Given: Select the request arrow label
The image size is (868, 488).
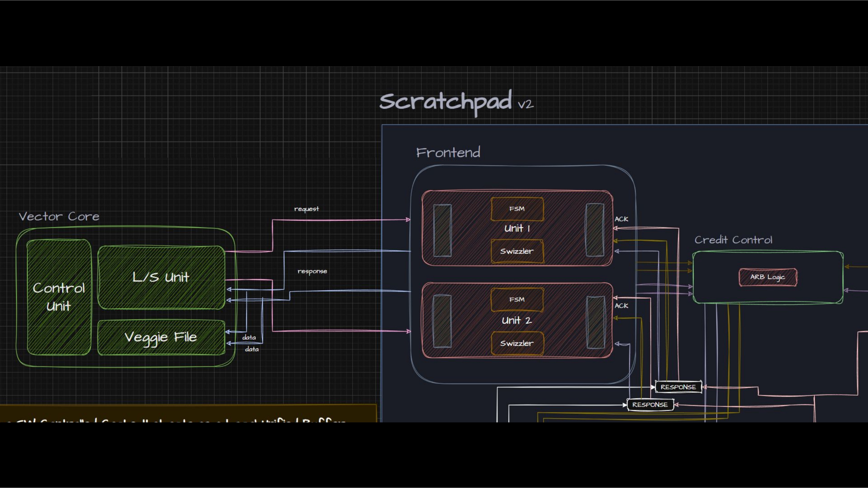Looking at the screenshot, I should (x=306, y=209).
